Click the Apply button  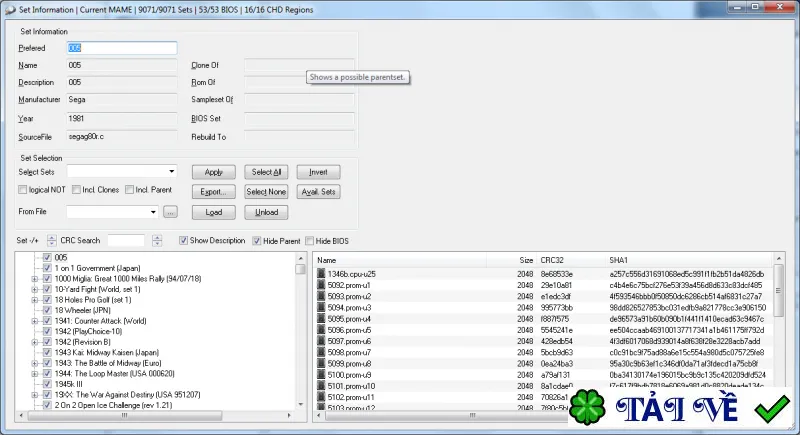214,172
